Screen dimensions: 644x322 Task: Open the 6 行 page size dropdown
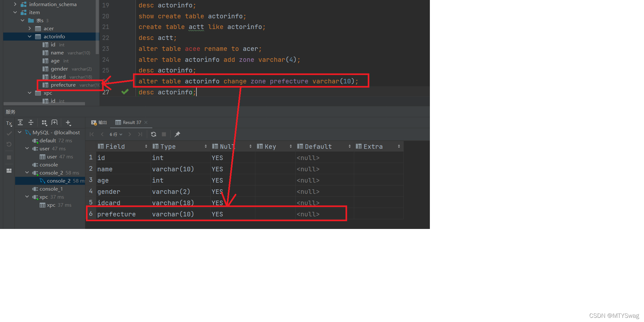click(x=116, y=134)
